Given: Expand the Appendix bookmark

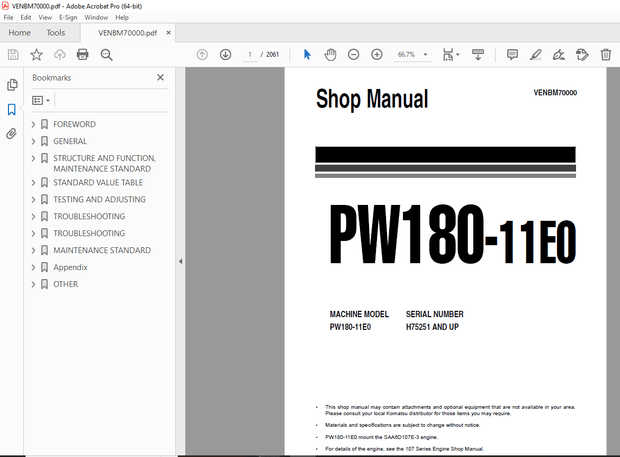Looking at the screenshot, I should point(34,268).
